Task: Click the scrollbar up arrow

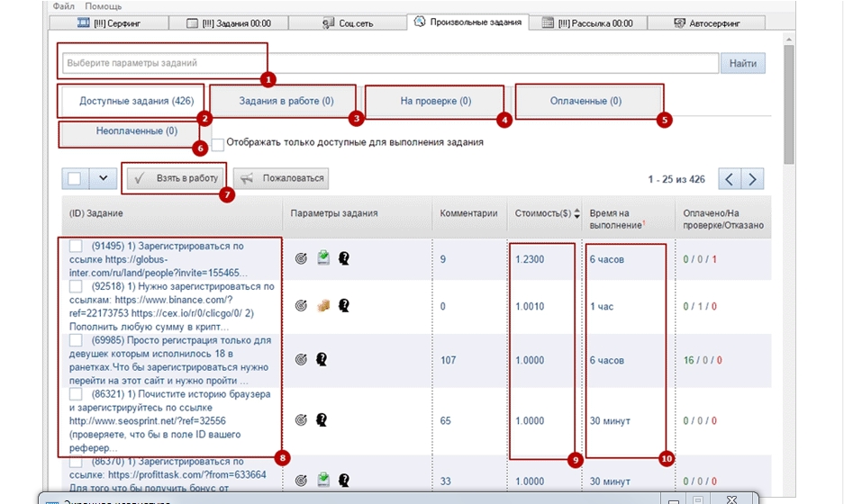Action: (788, 40)
